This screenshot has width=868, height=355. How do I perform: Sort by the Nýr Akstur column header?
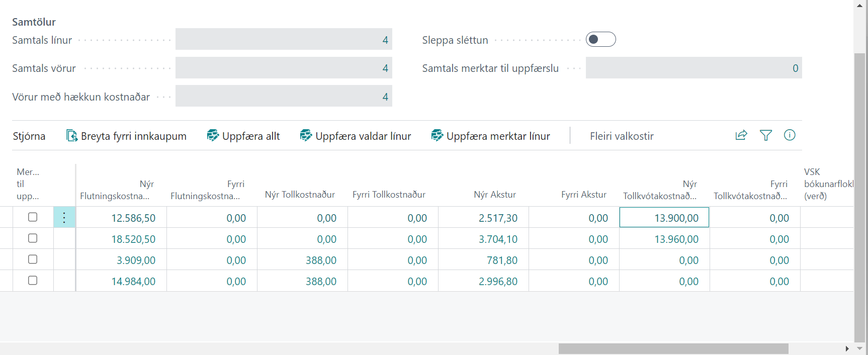495,195
